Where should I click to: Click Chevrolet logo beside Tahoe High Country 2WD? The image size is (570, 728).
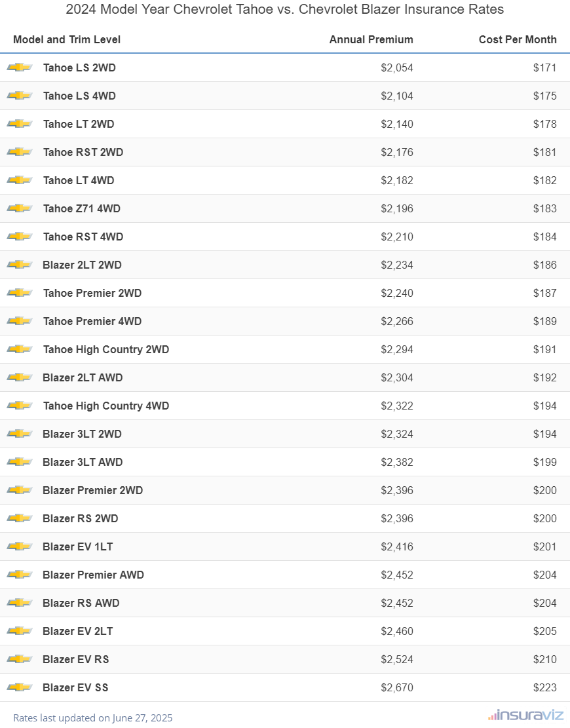[x=20, y=349]
